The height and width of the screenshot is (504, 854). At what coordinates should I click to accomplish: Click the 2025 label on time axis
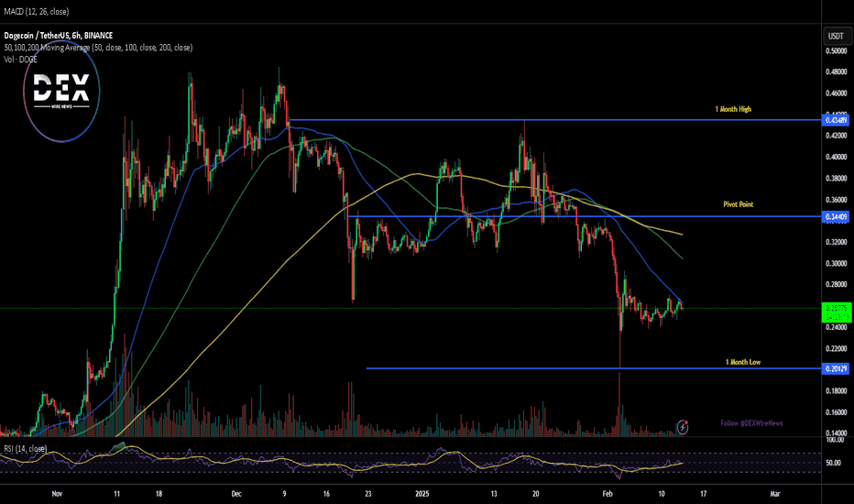[422, 494]
